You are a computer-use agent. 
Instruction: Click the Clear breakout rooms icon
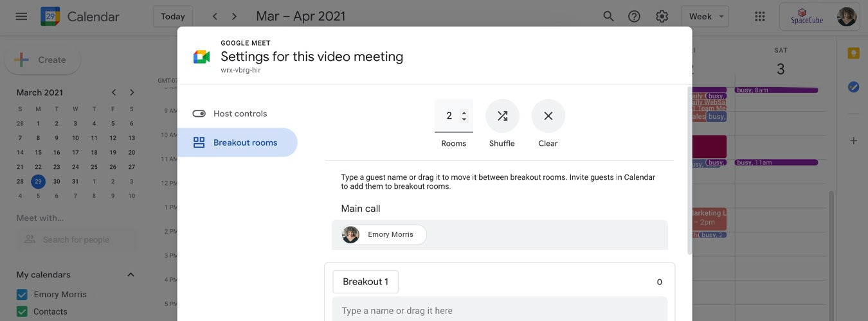[548, 116]
